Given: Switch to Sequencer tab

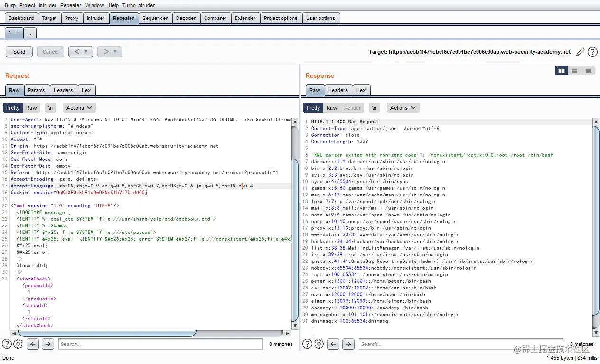Looking at the screenshot, I should 155,18.
